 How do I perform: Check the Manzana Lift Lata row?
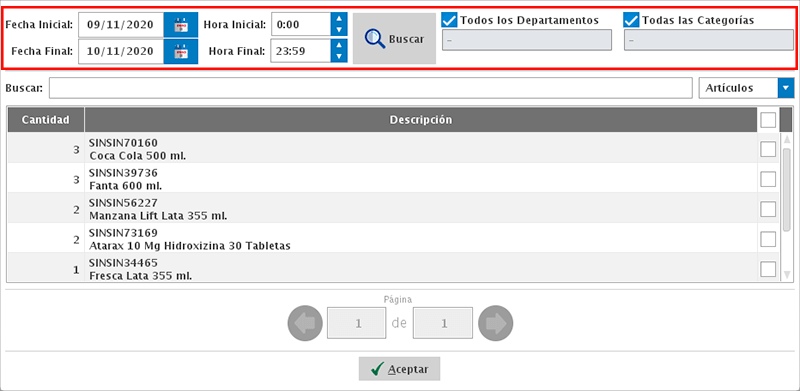pos(768,209)
